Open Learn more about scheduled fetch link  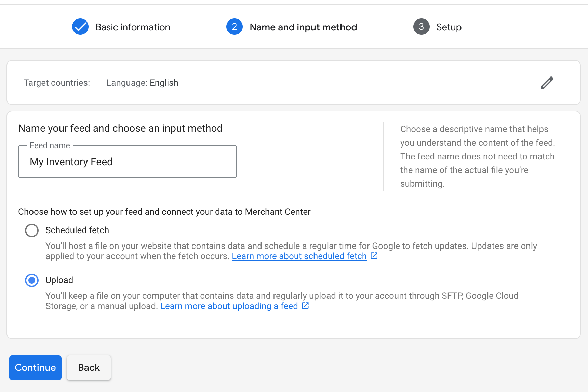[x=299, y=256]
